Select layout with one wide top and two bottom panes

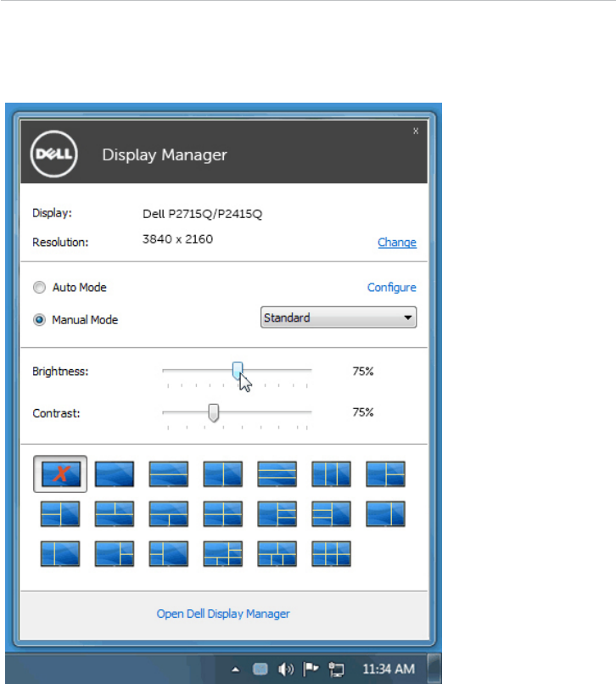click(168, 514)
